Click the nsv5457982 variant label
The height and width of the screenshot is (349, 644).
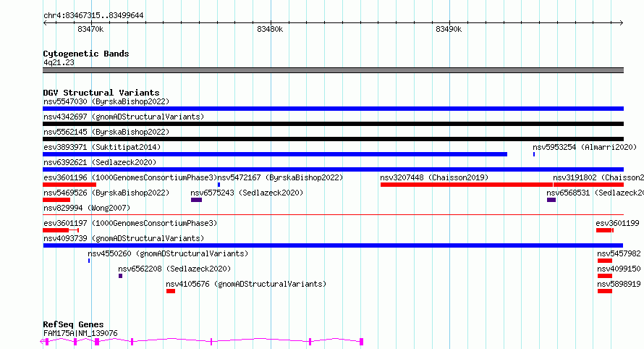pos(619,253)
